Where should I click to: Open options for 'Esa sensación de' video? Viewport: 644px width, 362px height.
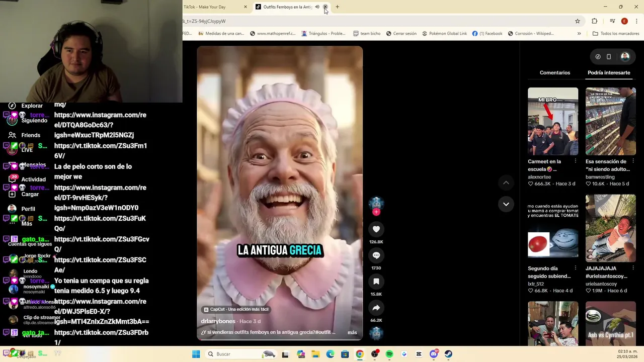tap(633, 161)
